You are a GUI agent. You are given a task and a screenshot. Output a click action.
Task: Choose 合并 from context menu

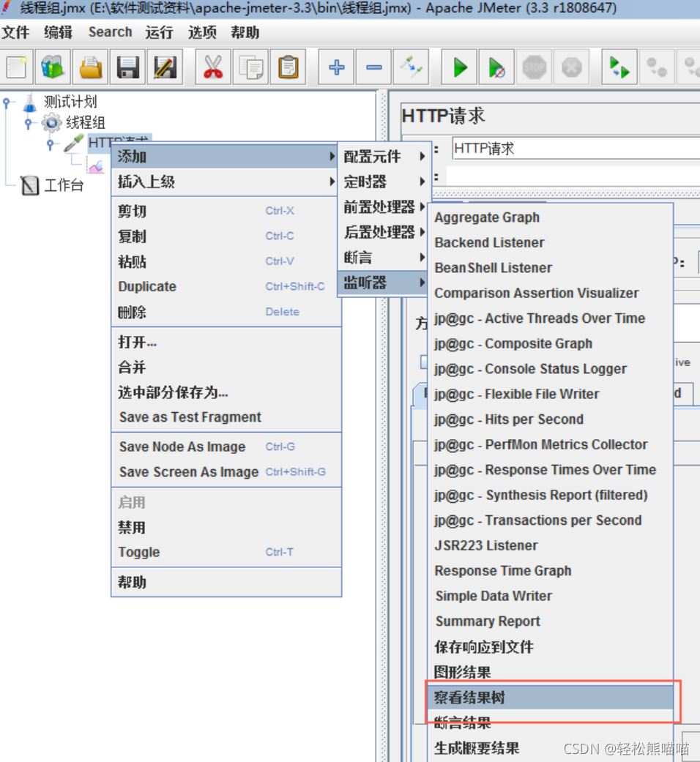click(x=226, y=367)
